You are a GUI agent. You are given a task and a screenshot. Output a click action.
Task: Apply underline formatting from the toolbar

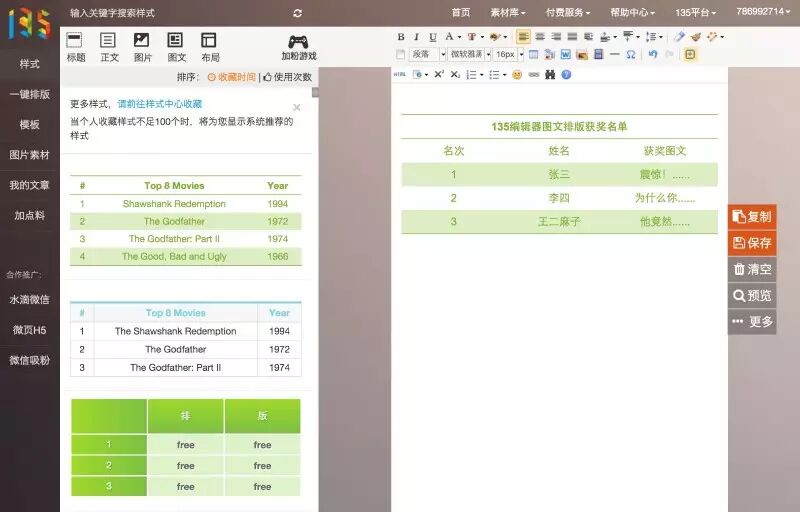(432, 37)
